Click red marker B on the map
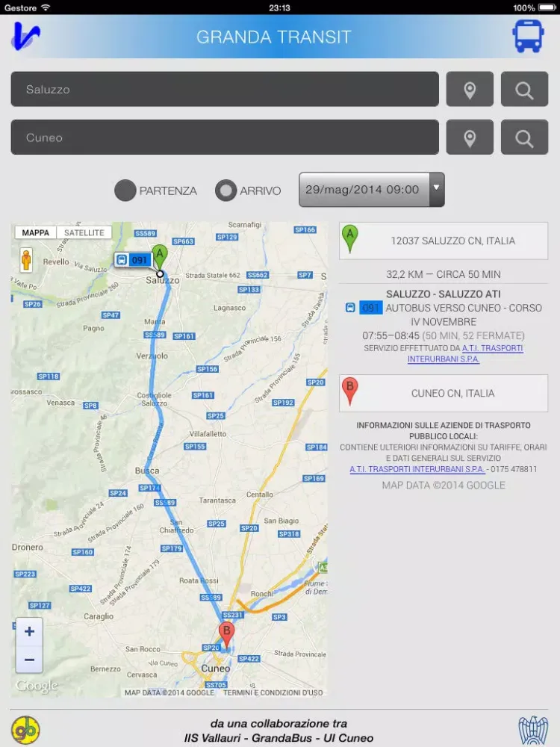 click(x=227, y=635)
